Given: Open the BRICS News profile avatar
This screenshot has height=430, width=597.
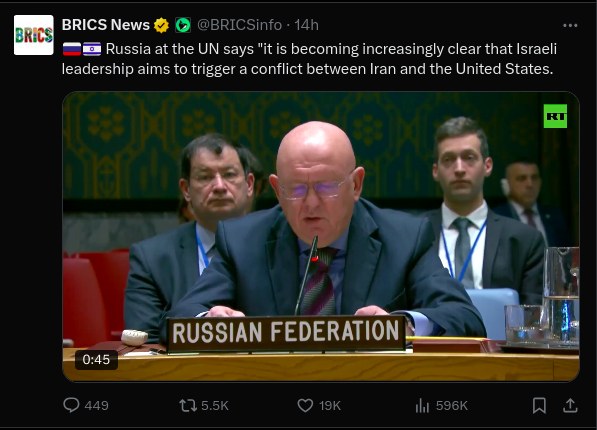Looking at the screenshot, I should pos(34,35).
